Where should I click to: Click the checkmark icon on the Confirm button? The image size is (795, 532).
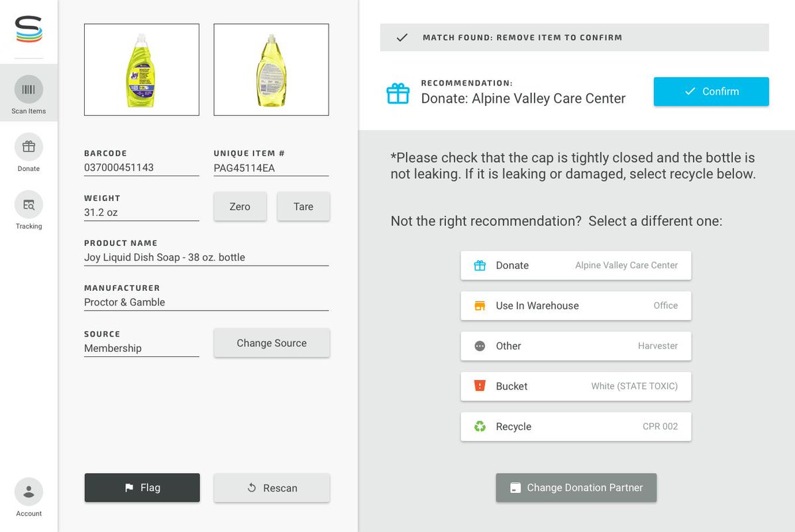point(690,91)
